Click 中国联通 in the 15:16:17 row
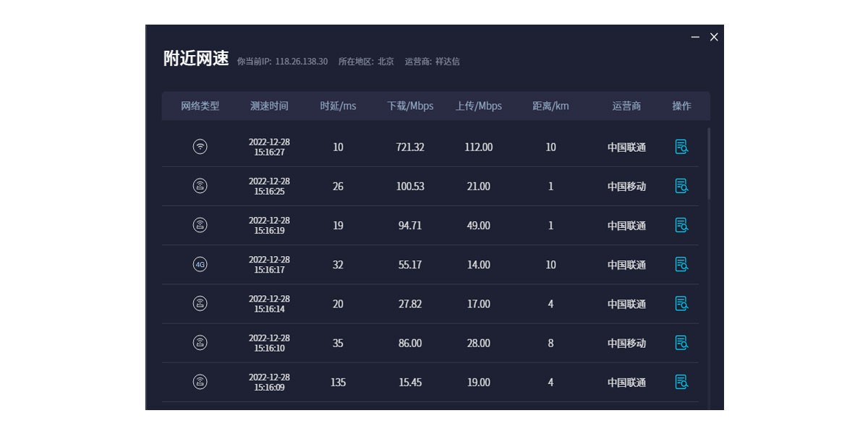 [626, 264]
